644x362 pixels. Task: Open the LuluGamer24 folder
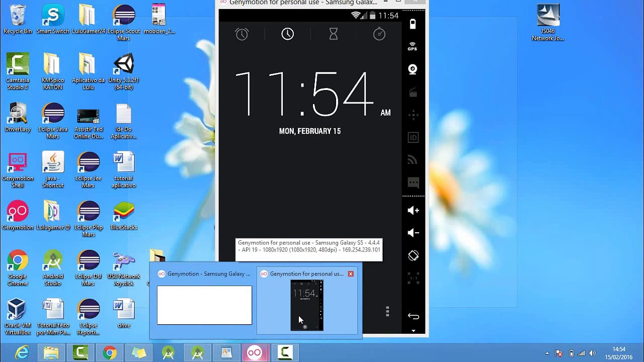(88, 20)
